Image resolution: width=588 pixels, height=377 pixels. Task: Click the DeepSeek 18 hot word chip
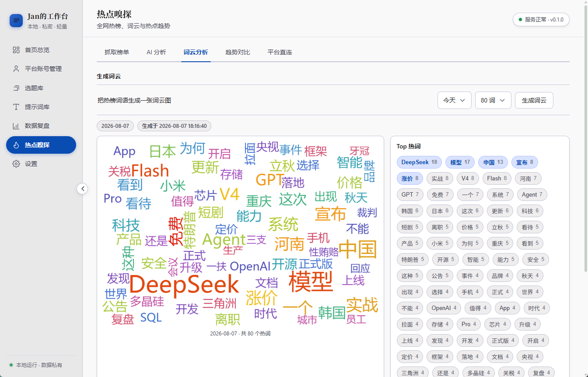coord(419,162)
